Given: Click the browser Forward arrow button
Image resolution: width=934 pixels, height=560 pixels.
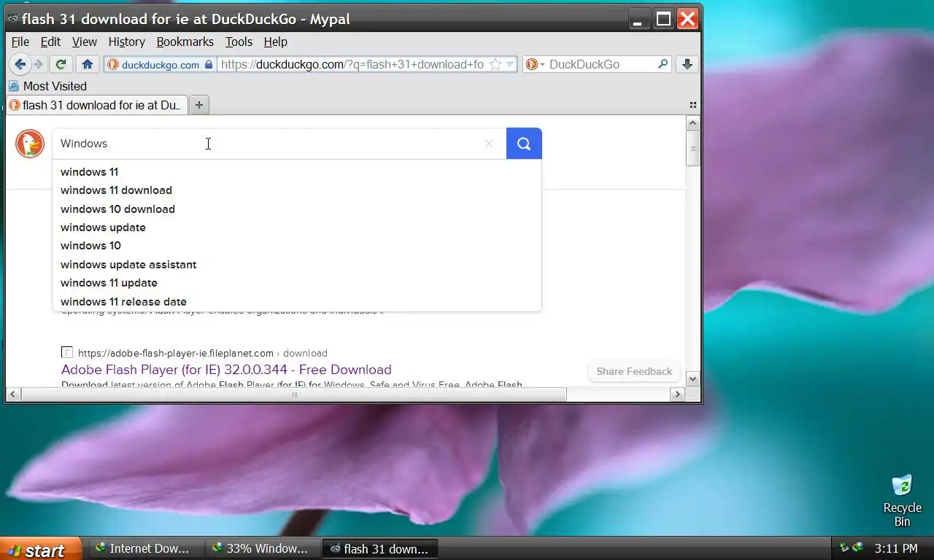Looking at the screenshot, I should (39, 64).
